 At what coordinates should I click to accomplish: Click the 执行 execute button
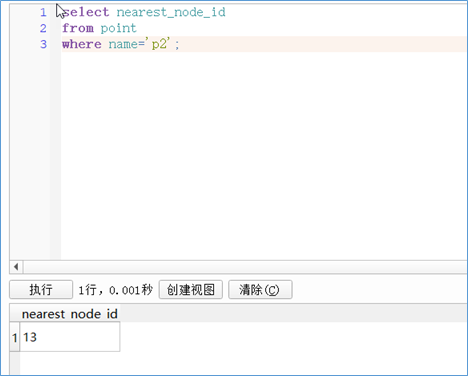point(41,289)
